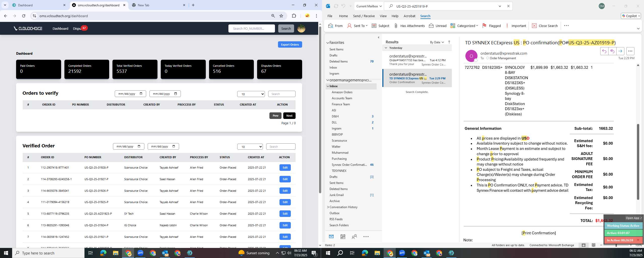
Task: Open Sent To dropdown in search ribbon
Action: [357, 26]
